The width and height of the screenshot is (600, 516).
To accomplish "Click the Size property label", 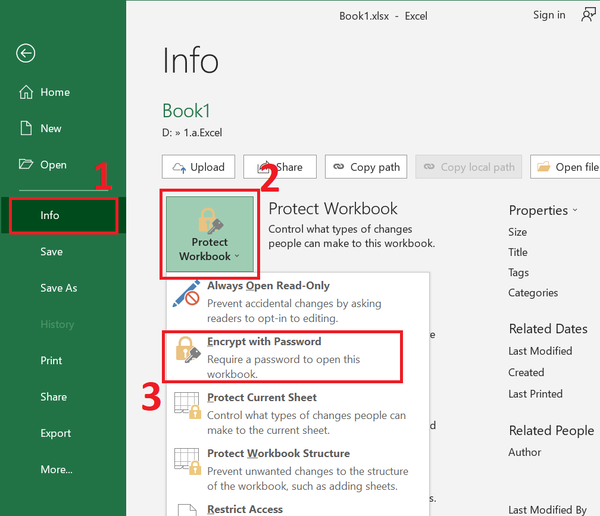I will tap(517, 232).
